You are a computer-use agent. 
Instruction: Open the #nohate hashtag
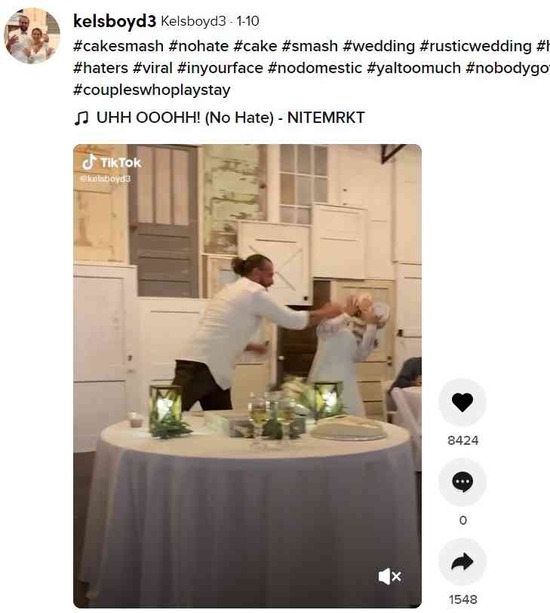[199, 46]
